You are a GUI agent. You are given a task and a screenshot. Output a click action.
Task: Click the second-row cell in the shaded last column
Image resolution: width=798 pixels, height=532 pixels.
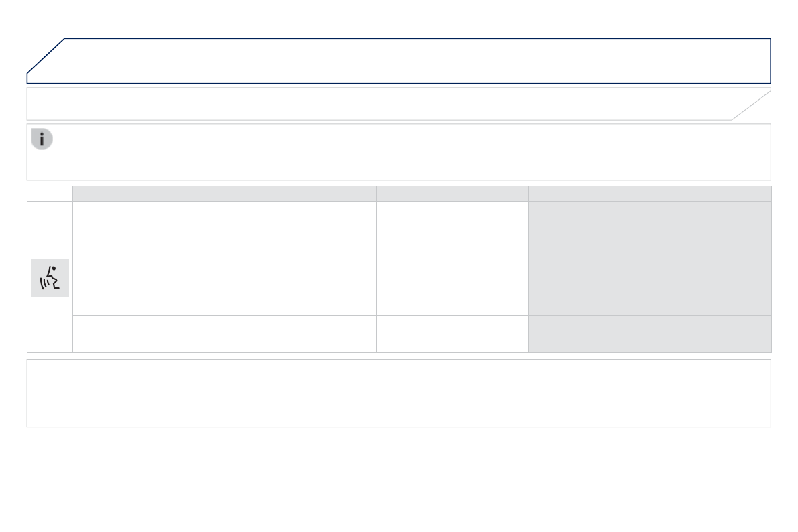pos(649,258)
